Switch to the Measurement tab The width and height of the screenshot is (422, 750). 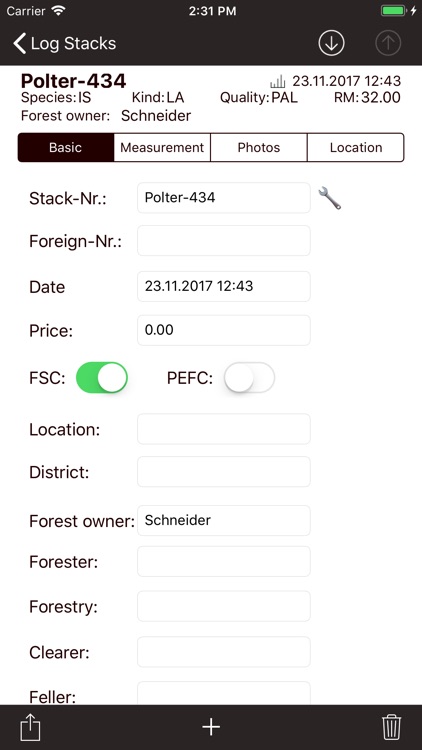162,147
